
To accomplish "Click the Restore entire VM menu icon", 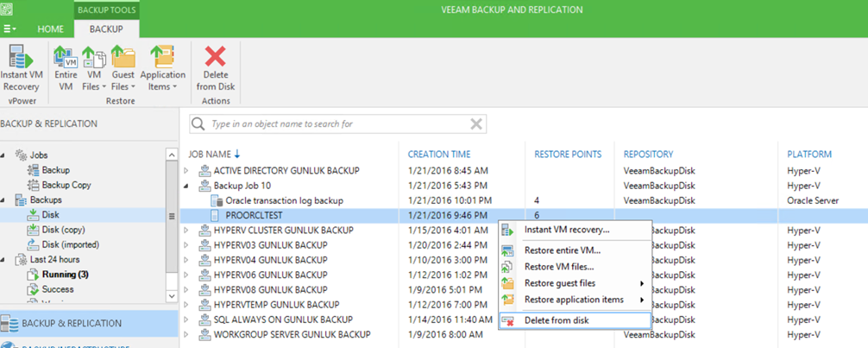I will 508,250.
